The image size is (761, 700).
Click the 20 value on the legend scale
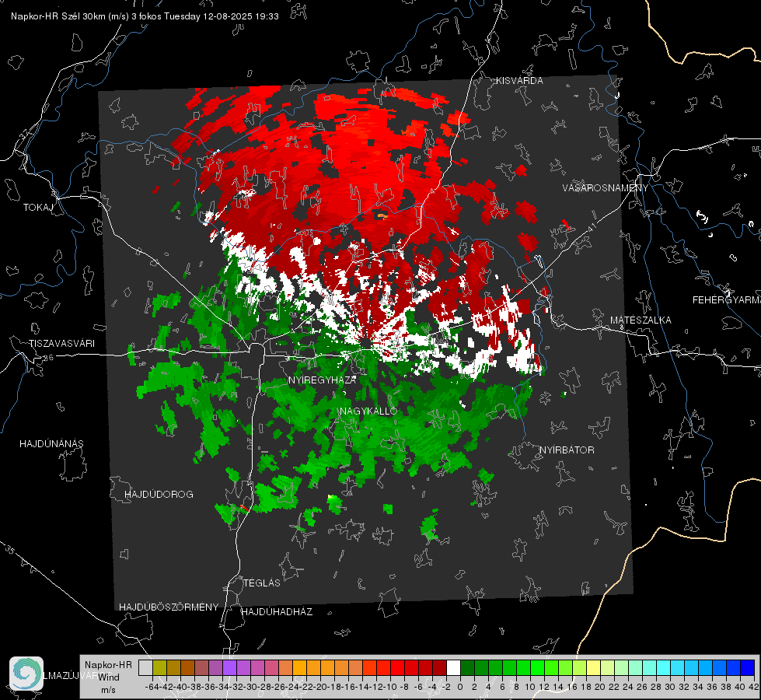pos(600,687)
